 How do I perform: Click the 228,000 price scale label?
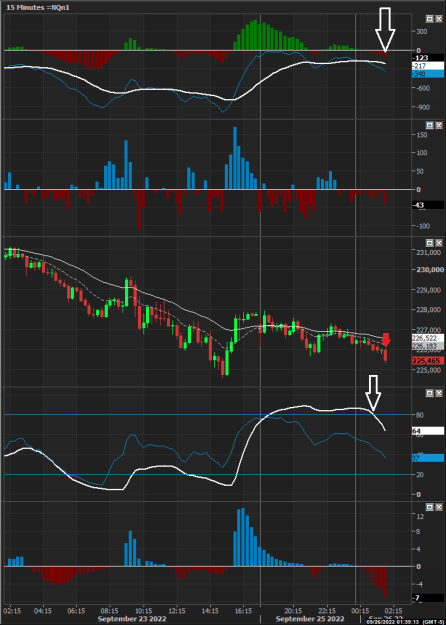428,310
